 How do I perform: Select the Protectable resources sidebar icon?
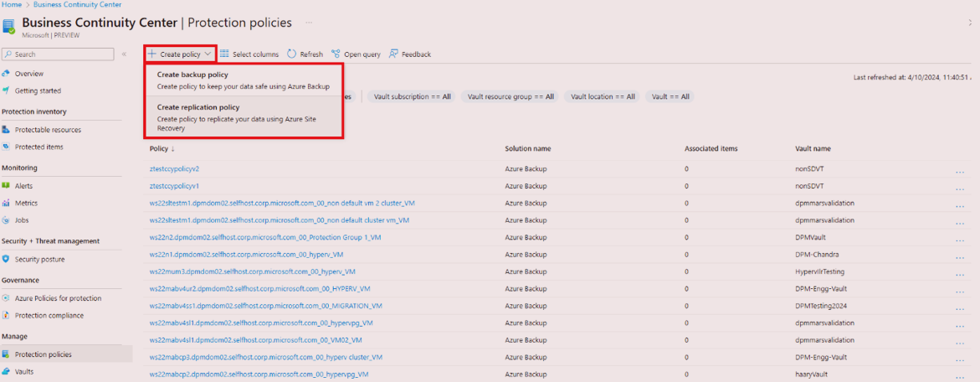pyautogui.click(x=6, y=130)
